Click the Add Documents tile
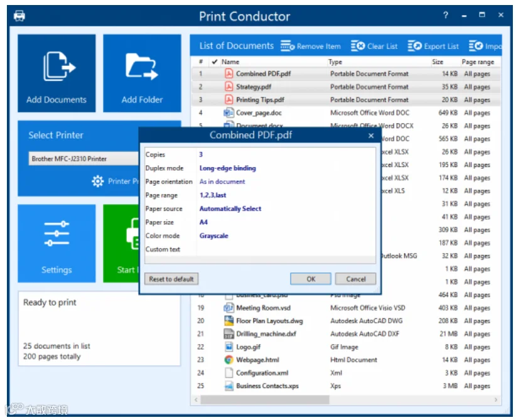 click(56, 73)
